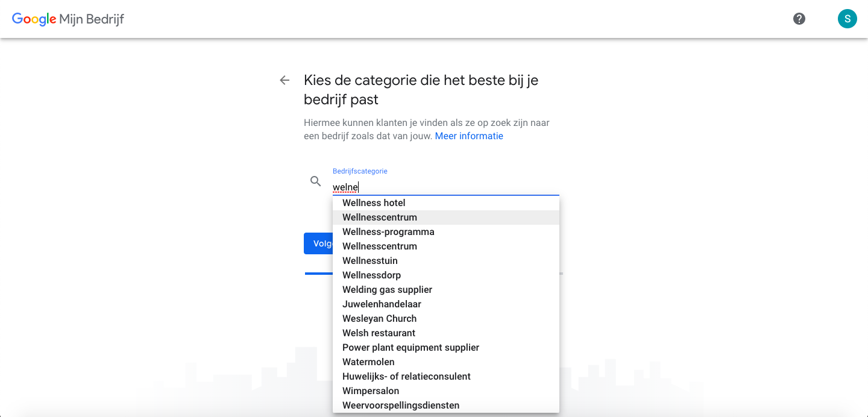
Task: Click the back arrow above the title
Action: click(284, 80)
